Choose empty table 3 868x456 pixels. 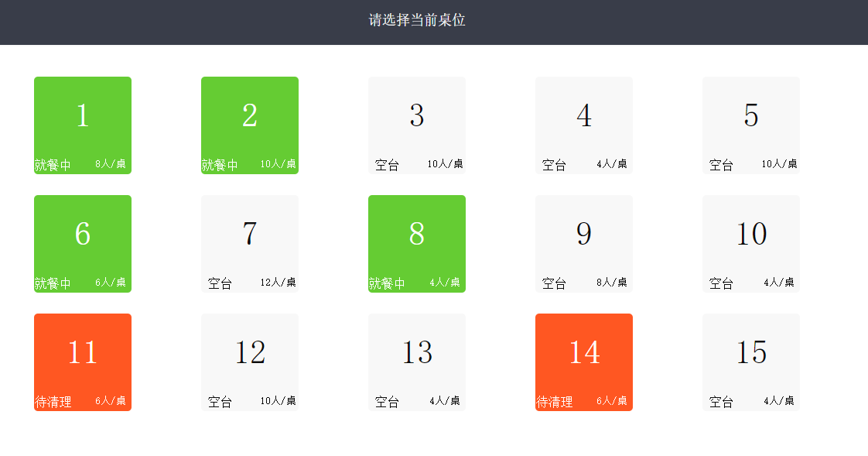(417, 125)
